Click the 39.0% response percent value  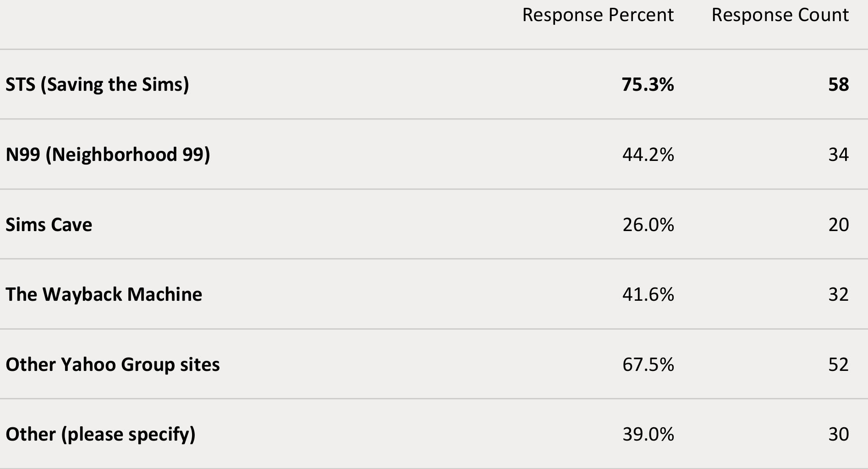[648, 434]
